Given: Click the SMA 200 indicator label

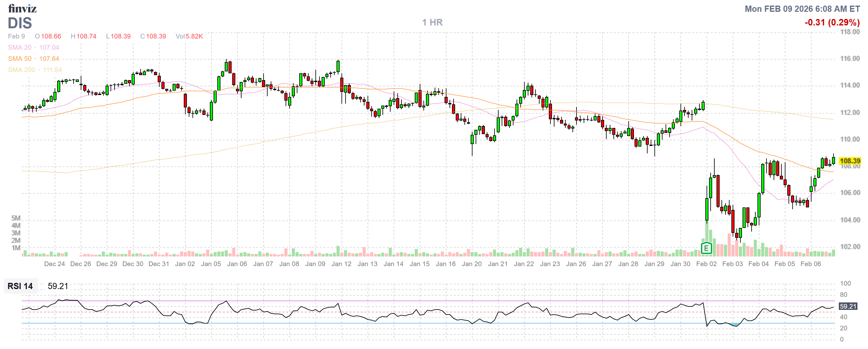Looking at the screenshot, I should click(x=21, y=70).
